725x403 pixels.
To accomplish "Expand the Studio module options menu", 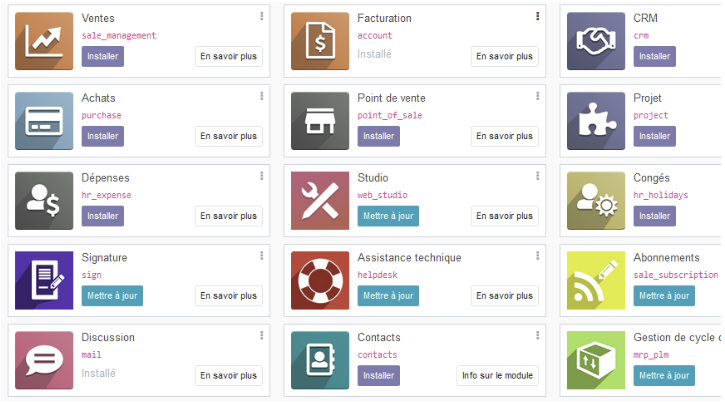I will 537,176.
